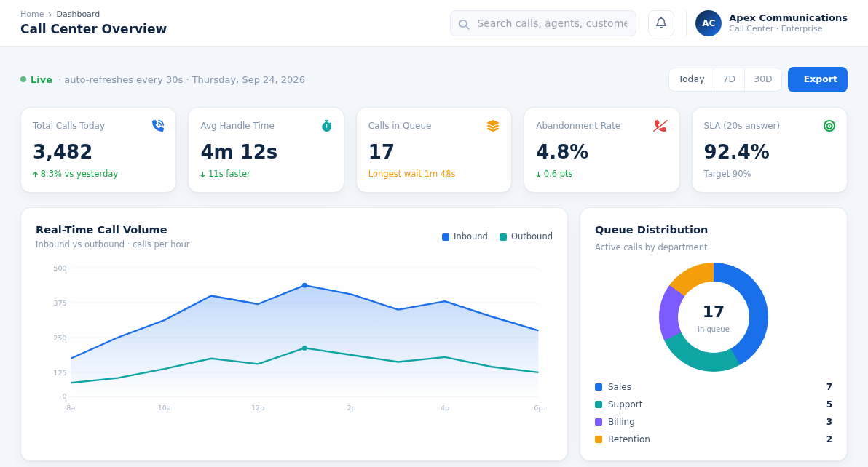Open the notifications bell
Screen dimensions: 868x467
(x=661, y=23)
